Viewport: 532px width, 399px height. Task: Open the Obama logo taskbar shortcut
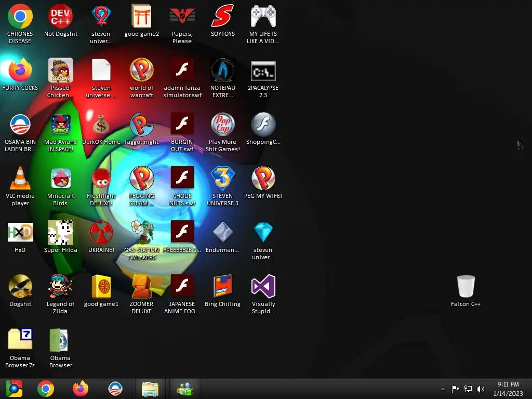[x=115, y=389]
